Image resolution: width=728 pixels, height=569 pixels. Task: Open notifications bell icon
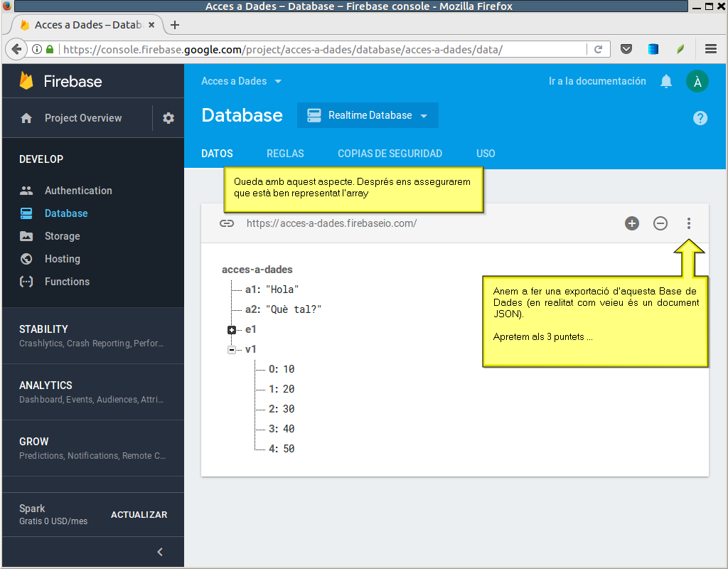[666, 81]
